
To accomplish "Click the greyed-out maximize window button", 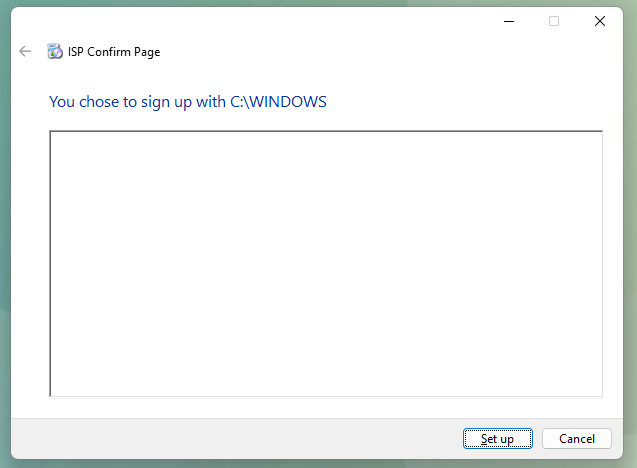I will click(554, 21).
